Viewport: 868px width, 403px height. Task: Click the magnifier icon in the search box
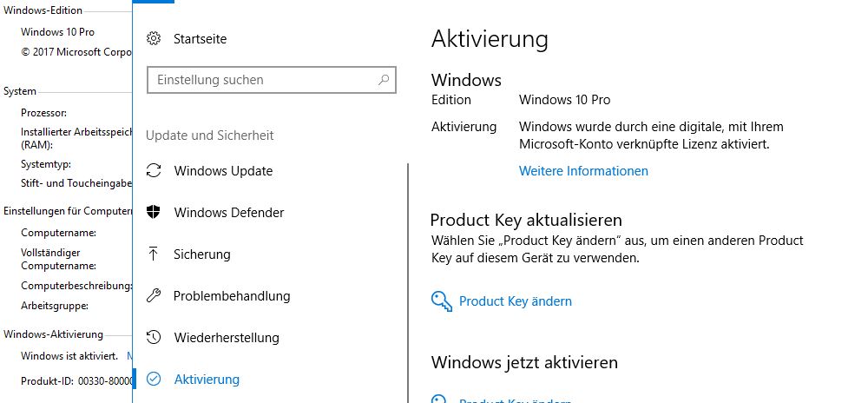tap(384, 80)
